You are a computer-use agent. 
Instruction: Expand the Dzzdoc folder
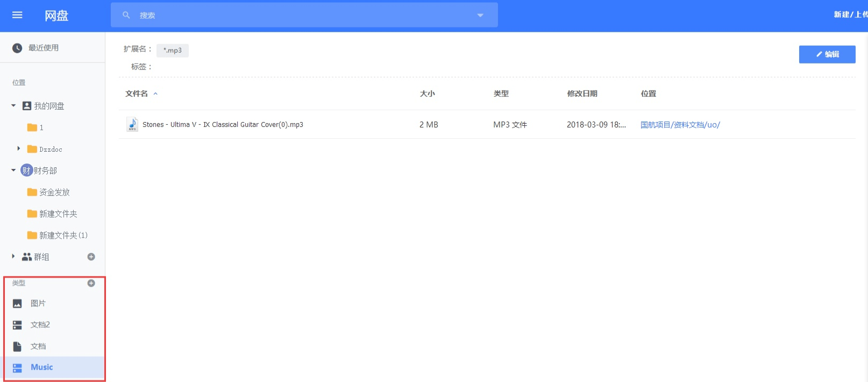click(x=18, y=148)
